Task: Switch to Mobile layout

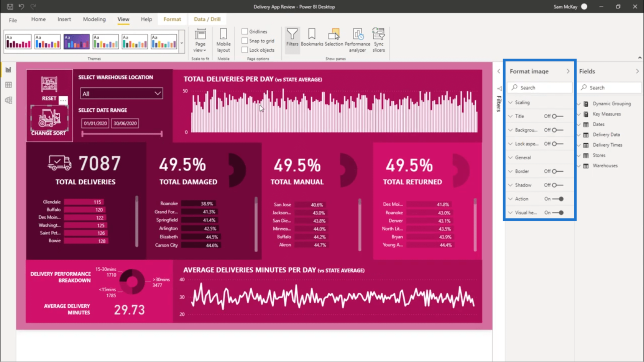Action: pyautogui.click(x=223, y=40)
